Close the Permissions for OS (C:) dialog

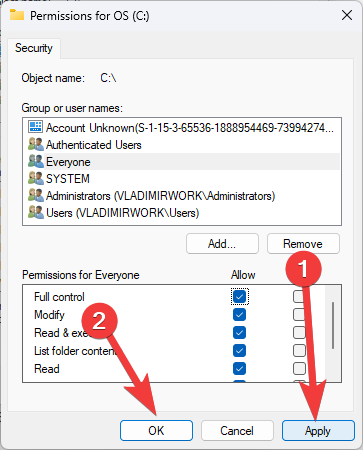pyautogui.click(x=347, y=15)
